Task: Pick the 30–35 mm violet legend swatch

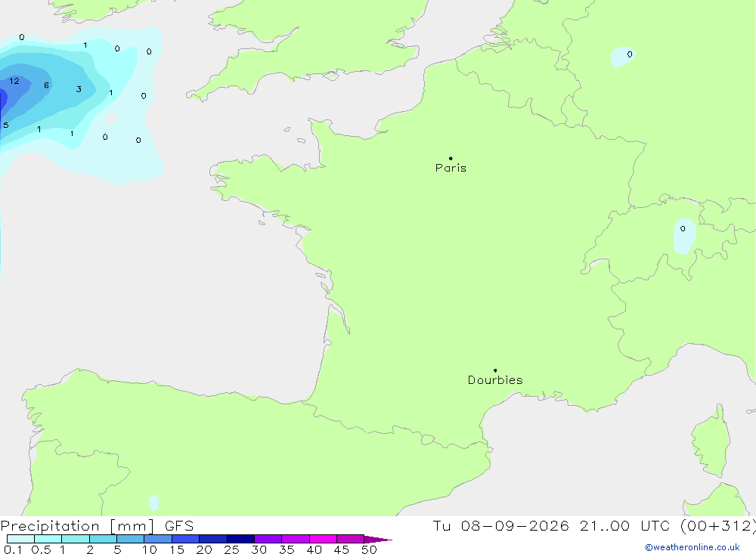Action: pyautogui.click(x=268, y=539)
